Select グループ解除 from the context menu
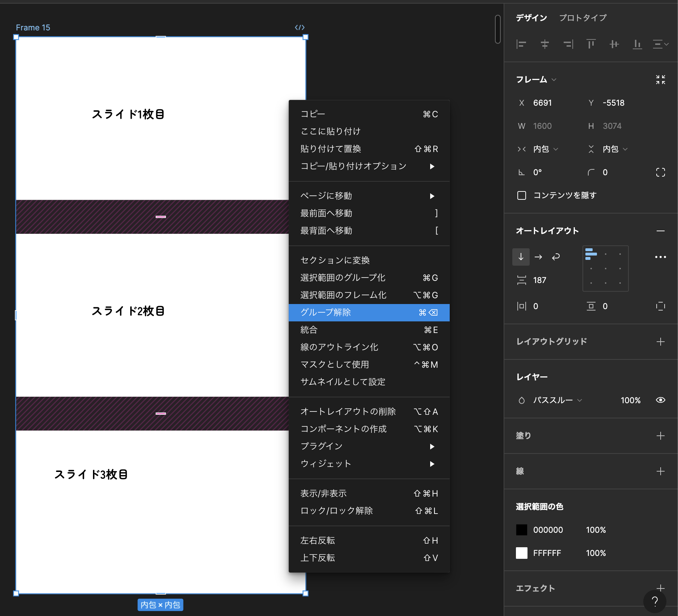 tap(369, 312)
